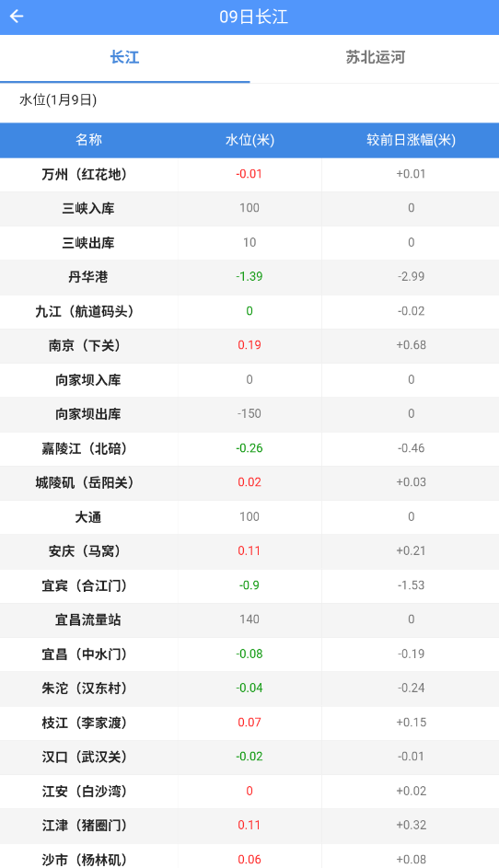Click 朱沱 water level -0.04
The width and height of the screenshot is (499, 868).
click(x=249, y=689)
